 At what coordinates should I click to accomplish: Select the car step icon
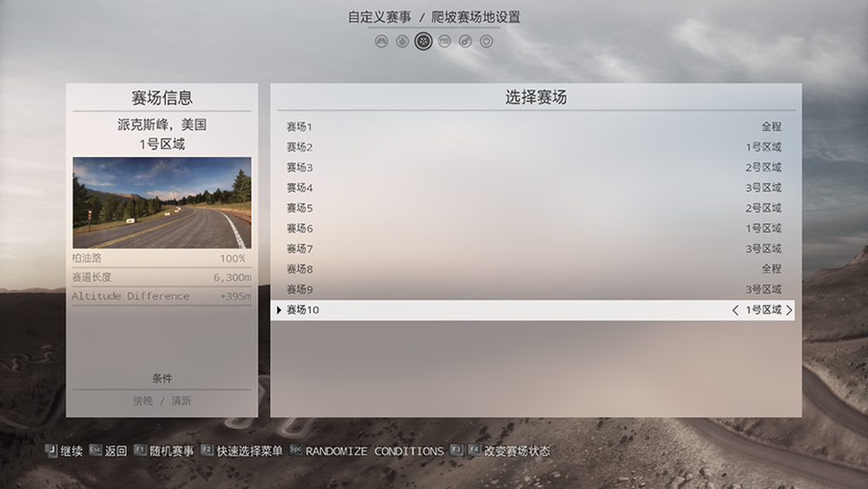tap(381, 41)
